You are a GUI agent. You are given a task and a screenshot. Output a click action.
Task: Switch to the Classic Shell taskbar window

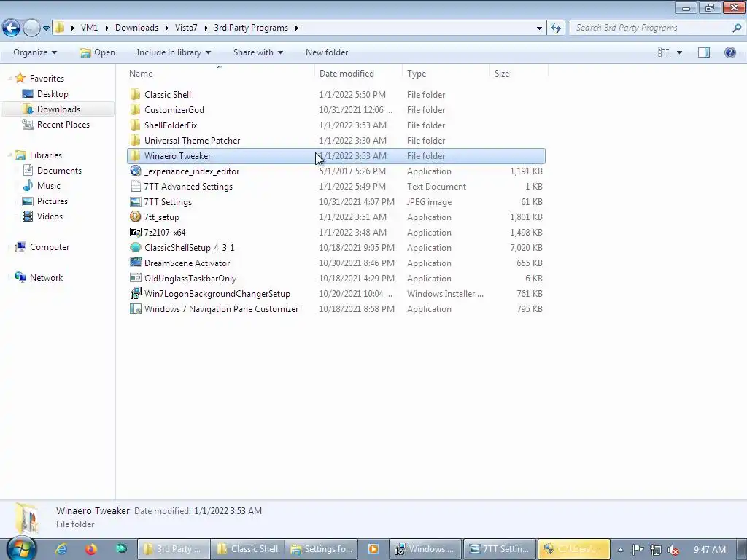247,549
